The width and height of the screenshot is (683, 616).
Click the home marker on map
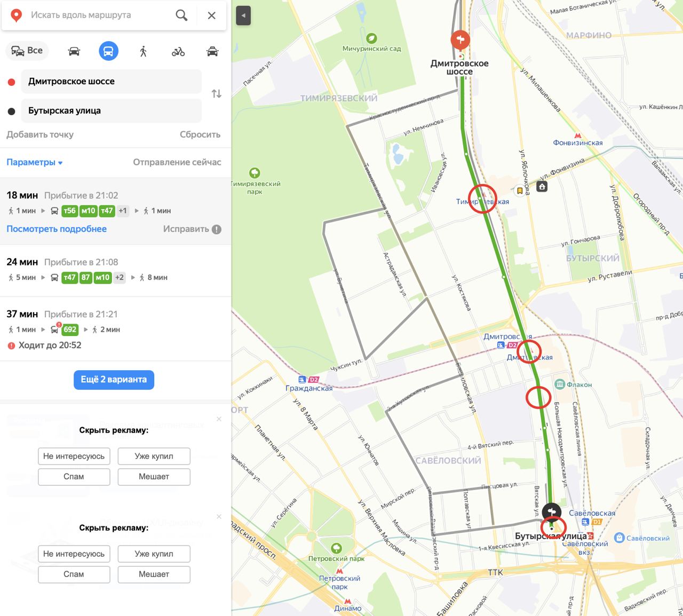tap(542, 187)
